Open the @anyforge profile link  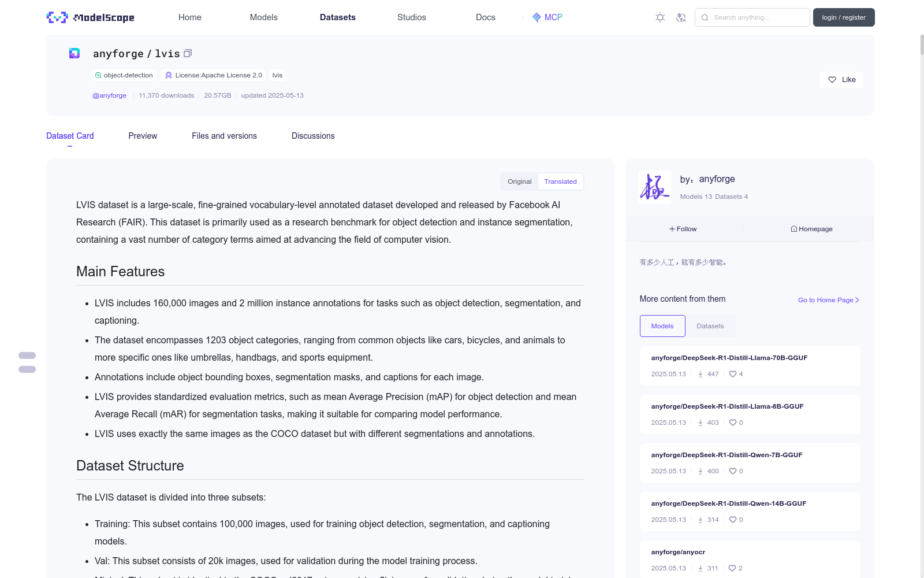(x=110, y=95)
